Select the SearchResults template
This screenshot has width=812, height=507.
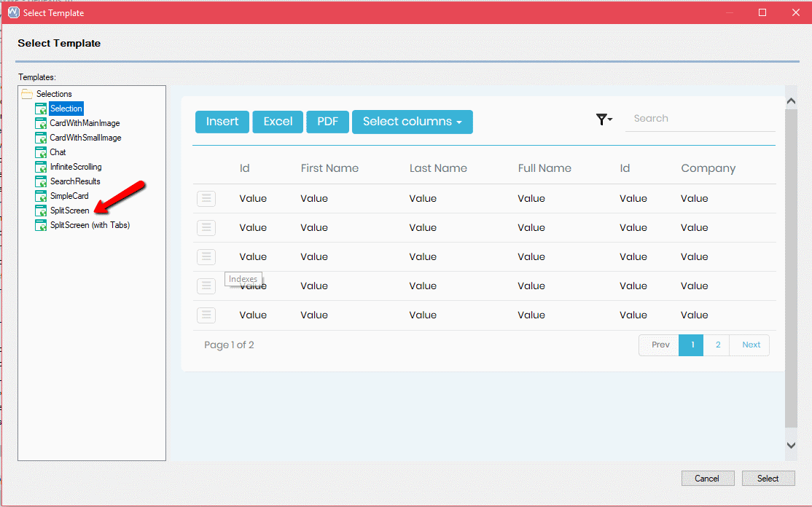click(x=75, y=181)
